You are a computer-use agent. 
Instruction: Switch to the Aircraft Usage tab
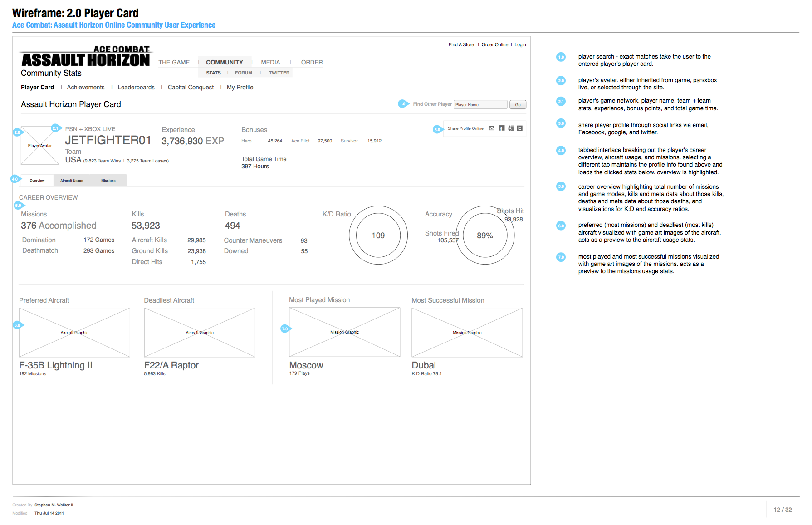[72, 181]
